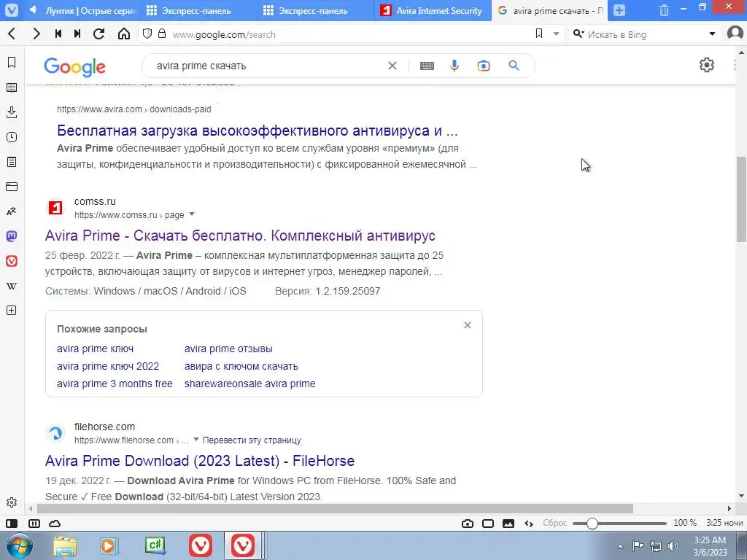Open the Mastodon web panel

[12, 236]
